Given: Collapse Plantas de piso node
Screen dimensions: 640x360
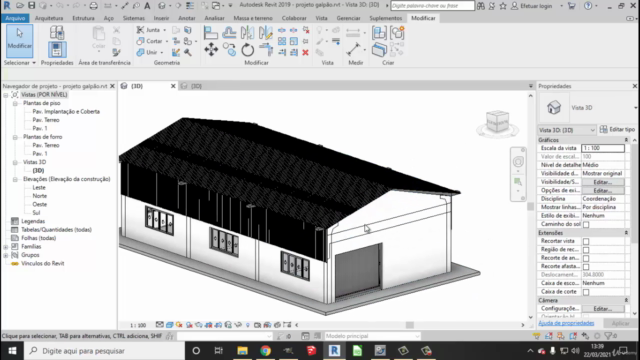Looking at the screenshot, I should pos(15,103).
